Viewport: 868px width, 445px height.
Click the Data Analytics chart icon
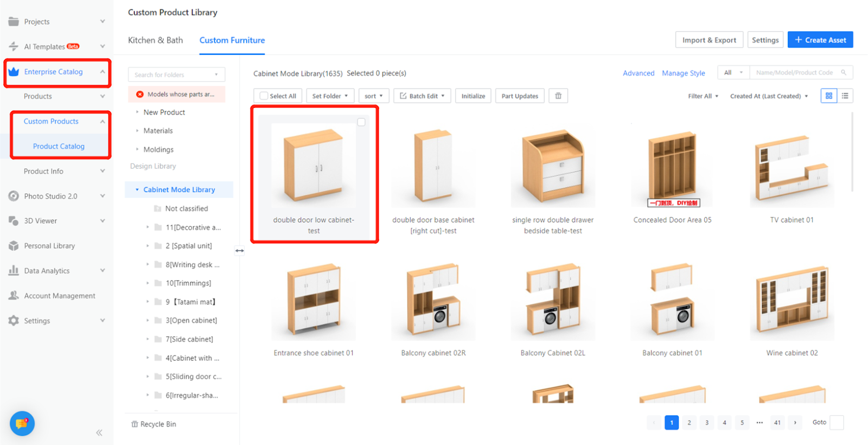[14, 270]
